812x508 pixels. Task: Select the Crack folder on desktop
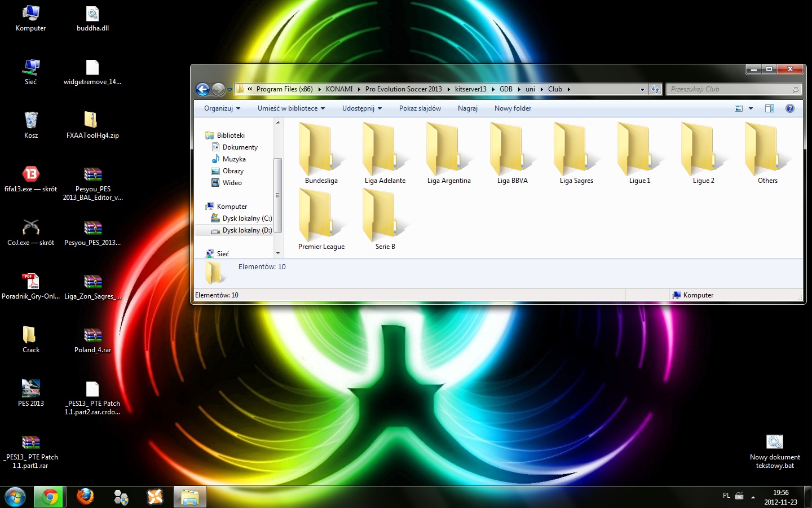(31, 339)
